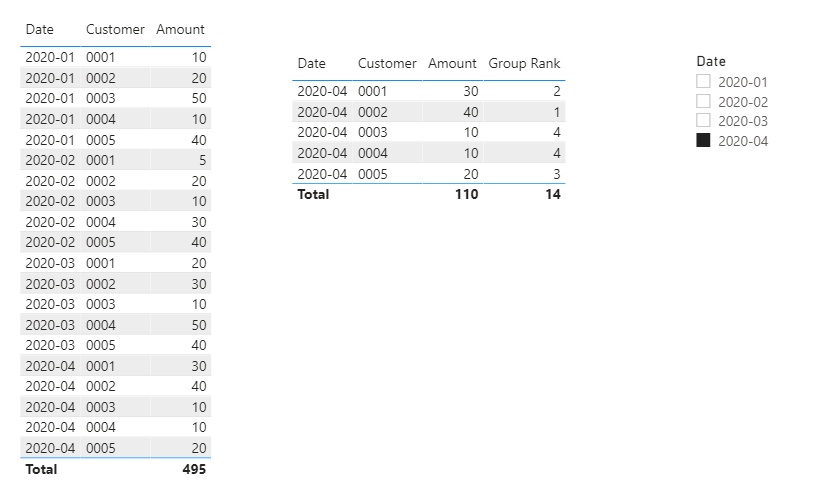
Task: Select left amount 40 for 2020-04 customer 0002
Action: pos(199,386)
